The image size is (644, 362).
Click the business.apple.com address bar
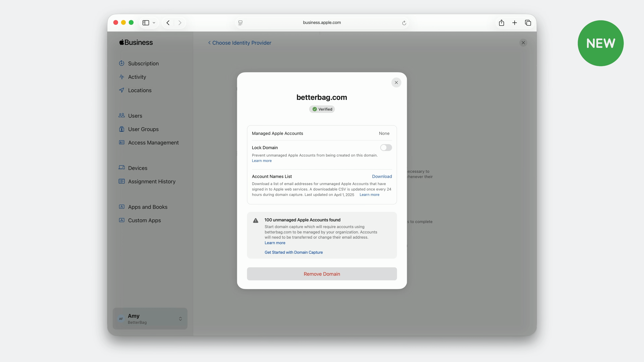pyautogui.click(x=322, y=23)
